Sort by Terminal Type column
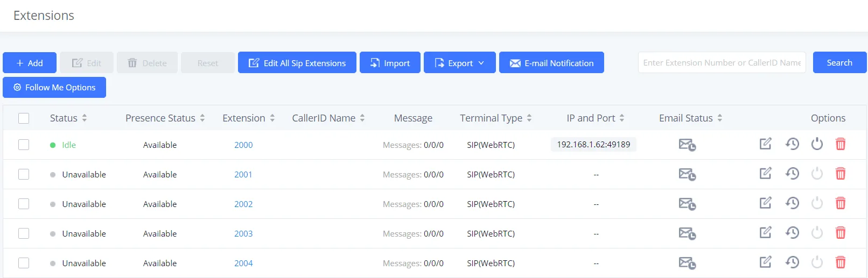Image resolution: width=868 pixels, height=278 pixels. click(495, 118)
